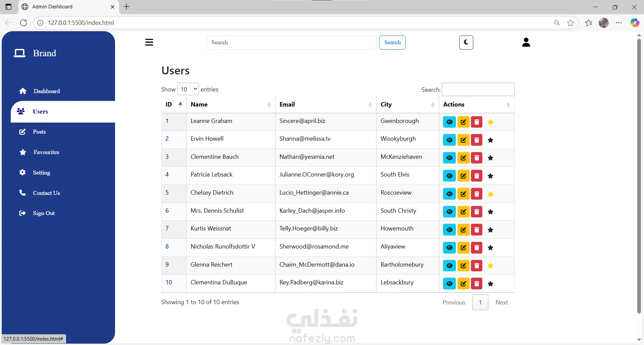Delete Clementine Bauch's row
644x345 pixels.
[x=477, y=158]
